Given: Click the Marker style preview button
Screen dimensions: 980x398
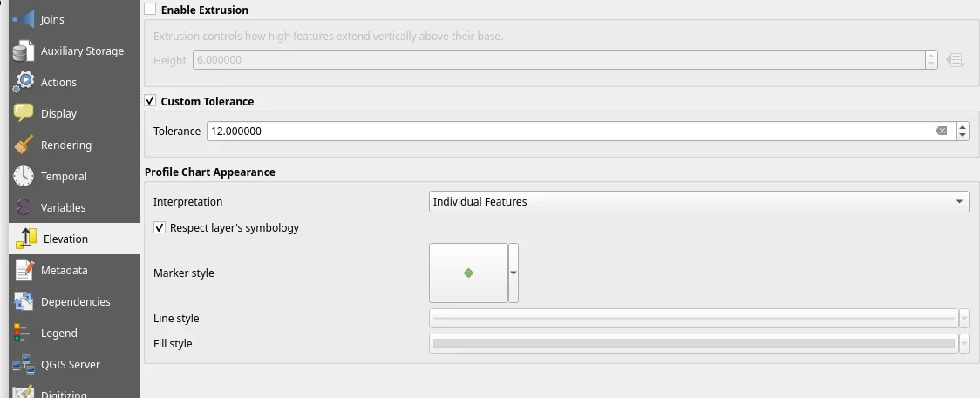Looking at the screenshot, I should click(468, 273).
